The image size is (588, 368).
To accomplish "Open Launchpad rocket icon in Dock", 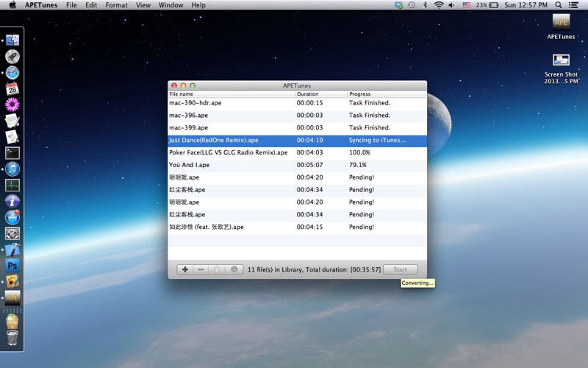I will (x=12, y=57).
